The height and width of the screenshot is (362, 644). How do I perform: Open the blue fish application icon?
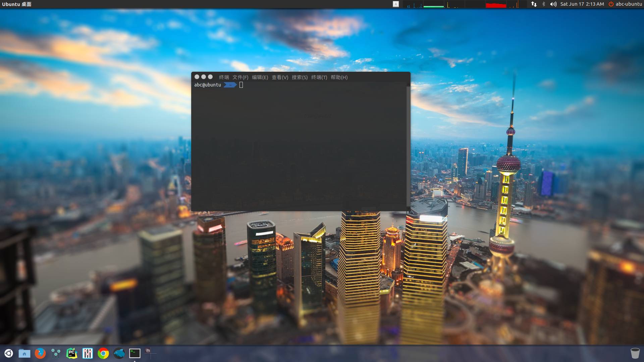(x=119, y=353)
